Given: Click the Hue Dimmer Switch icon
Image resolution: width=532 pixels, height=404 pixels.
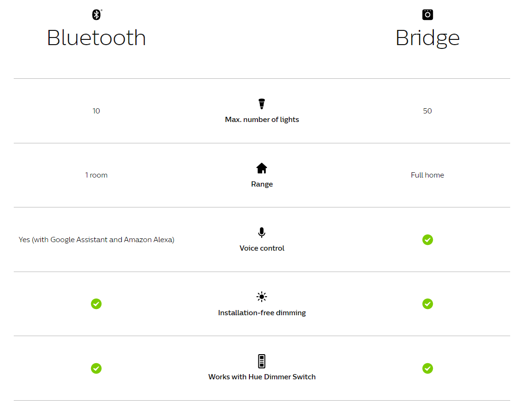Looking at the screenshot, I should point(262,361).
